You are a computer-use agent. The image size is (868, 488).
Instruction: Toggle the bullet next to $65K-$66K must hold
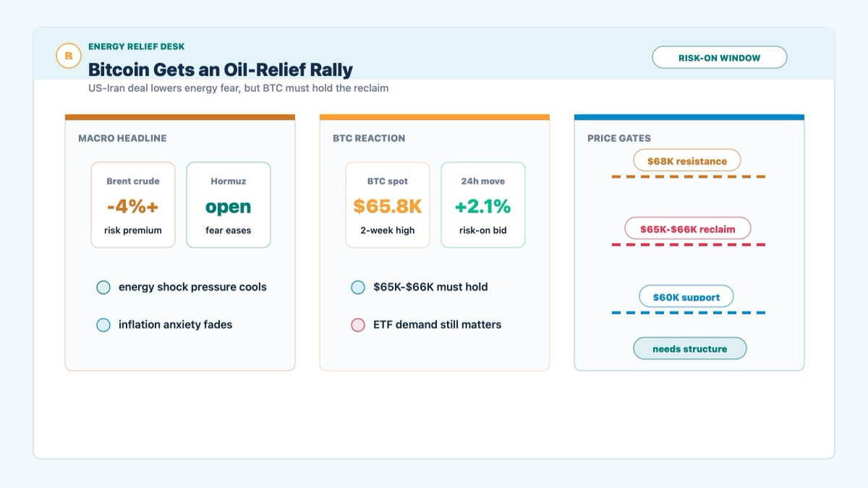tap(358, 287)
